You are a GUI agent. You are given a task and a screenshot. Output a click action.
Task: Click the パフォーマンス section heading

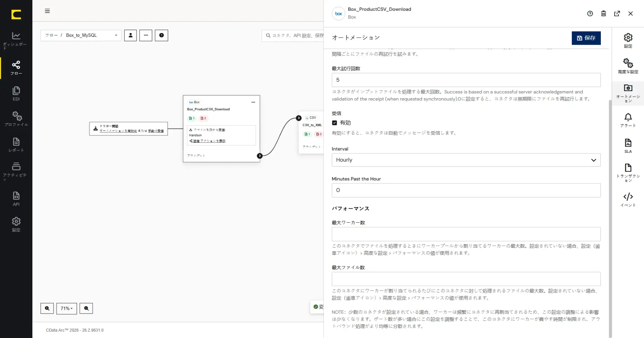[350, 209]
